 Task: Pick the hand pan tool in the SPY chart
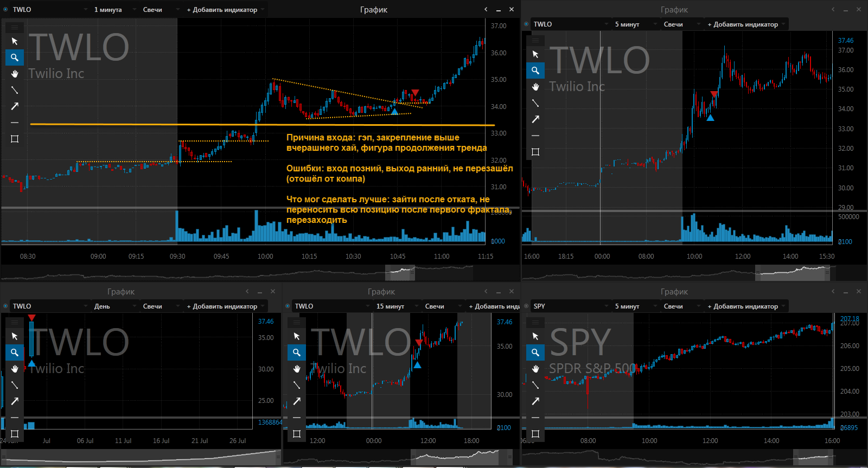tap(535, 369)
